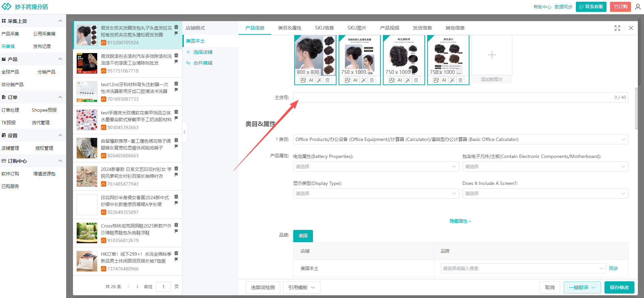Select the 美国 brand tab
This screenshot has width=644, height=298.
point(303,236)
